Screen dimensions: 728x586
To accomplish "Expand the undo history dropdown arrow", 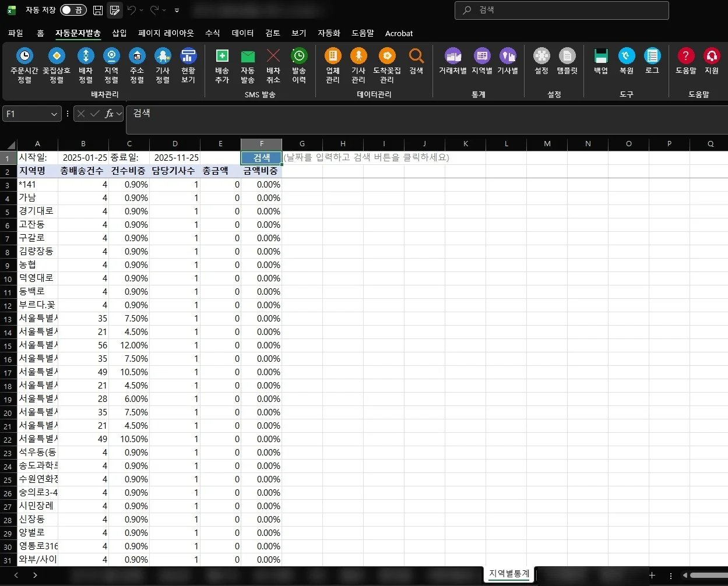I will tap(142, 10).
